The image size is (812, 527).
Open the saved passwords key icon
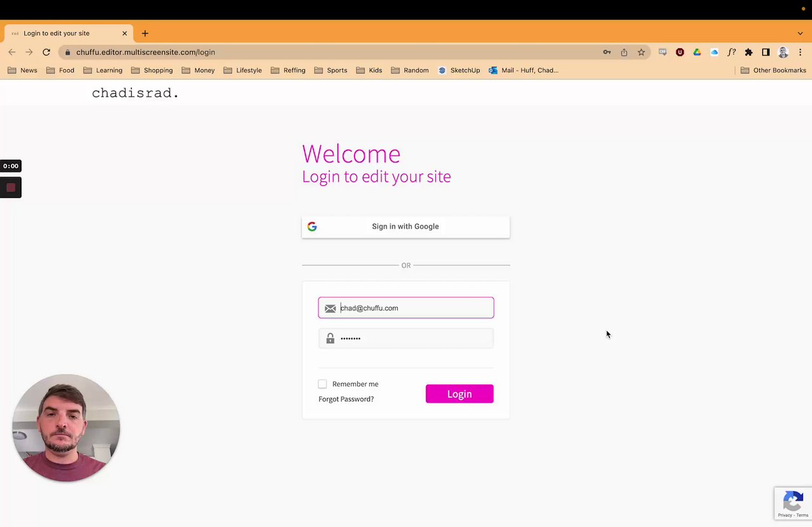coord(607,52)
